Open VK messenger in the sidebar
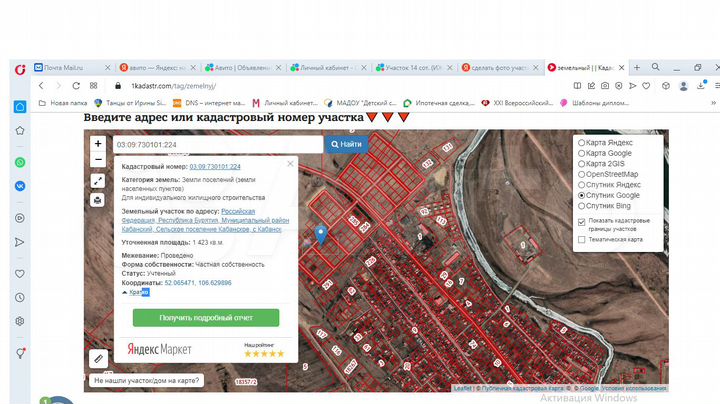 coord(20,186)
